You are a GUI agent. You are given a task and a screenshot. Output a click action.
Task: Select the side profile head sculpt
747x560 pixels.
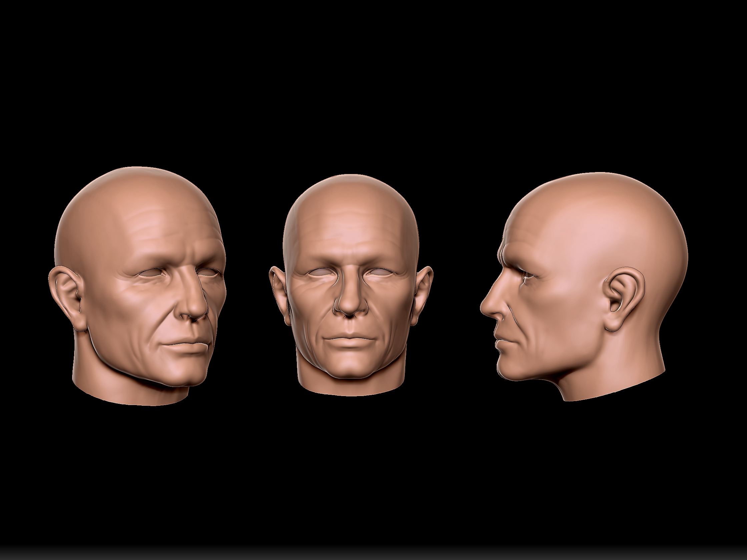[x=584, y=287]
